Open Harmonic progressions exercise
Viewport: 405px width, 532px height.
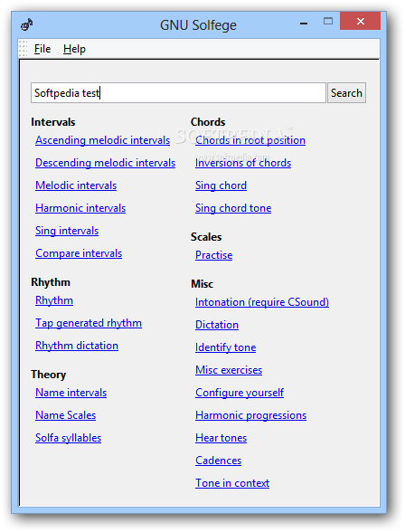pyautogui.click(x=250, y=415)
